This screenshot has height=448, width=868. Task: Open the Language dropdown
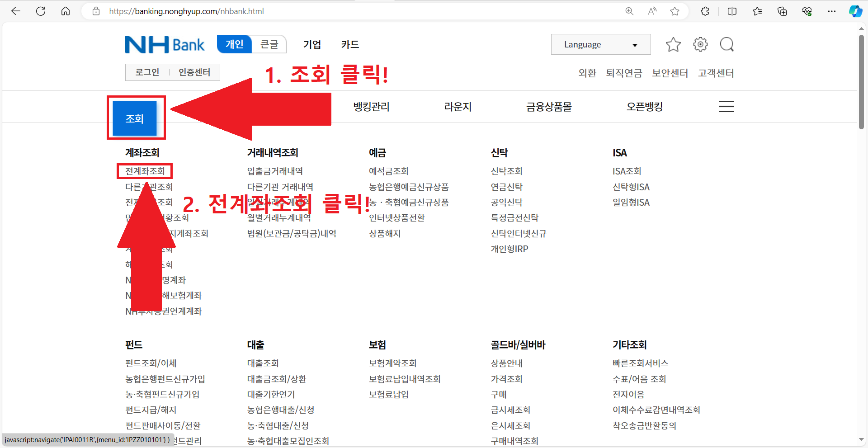coord(601,44)
